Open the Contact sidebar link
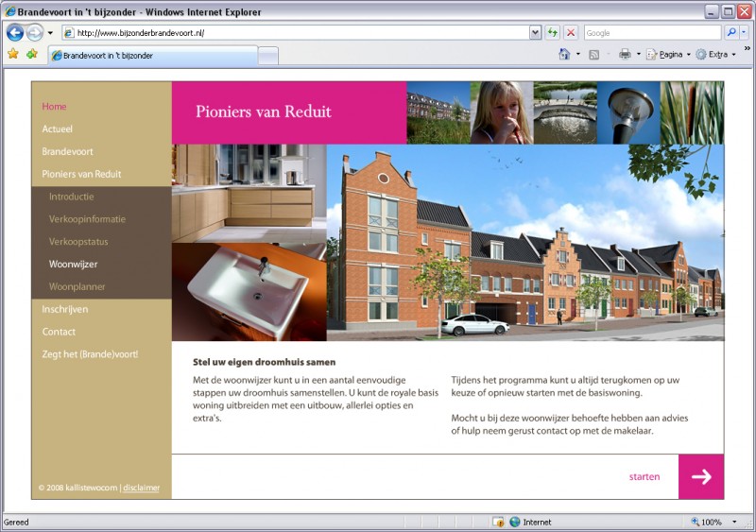756x532 pixels. [x=59, y=332]
